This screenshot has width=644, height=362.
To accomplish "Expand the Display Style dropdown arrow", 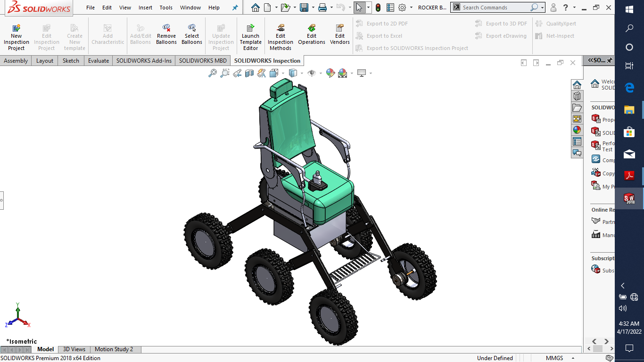I will tap(301, 73).
